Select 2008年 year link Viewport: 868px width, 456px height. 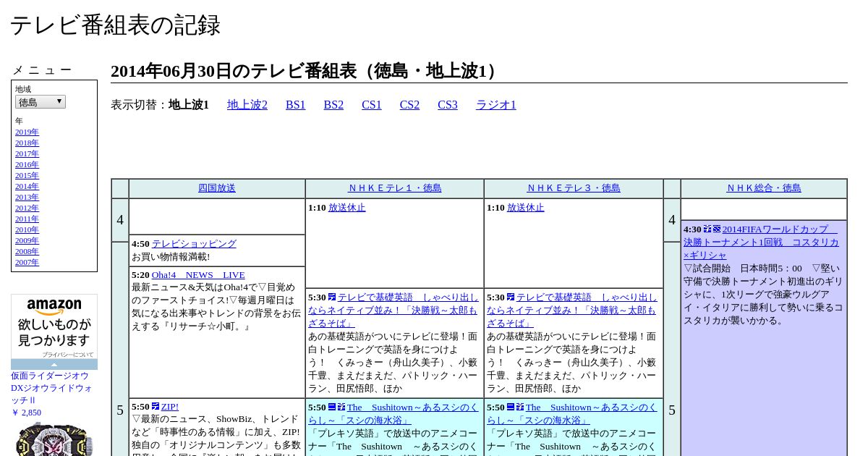27,252
